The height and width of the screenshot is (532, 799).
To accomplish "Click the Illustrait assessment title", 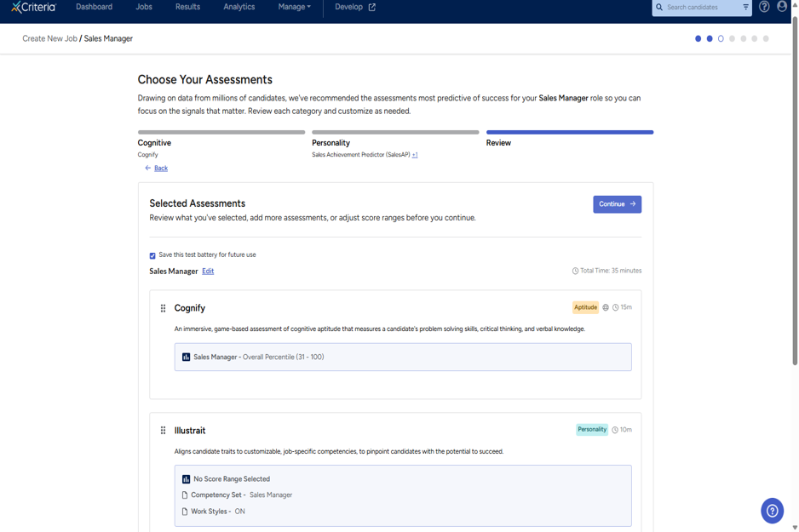I will [190, 431].
